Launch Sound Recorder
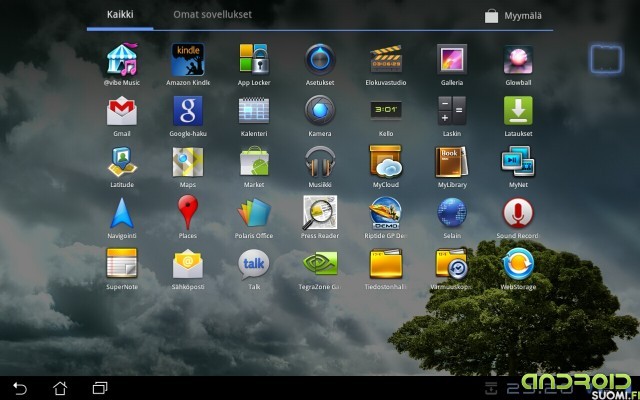The width and height of the screenshot is (640, 400). [x=518, y=213]
